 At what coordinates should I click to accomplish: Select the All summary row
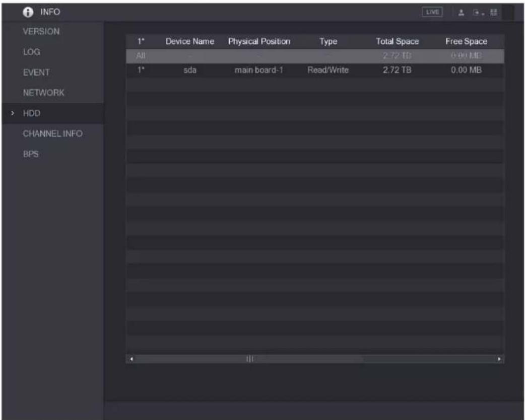pyautogui.click(x=315, y=56)
